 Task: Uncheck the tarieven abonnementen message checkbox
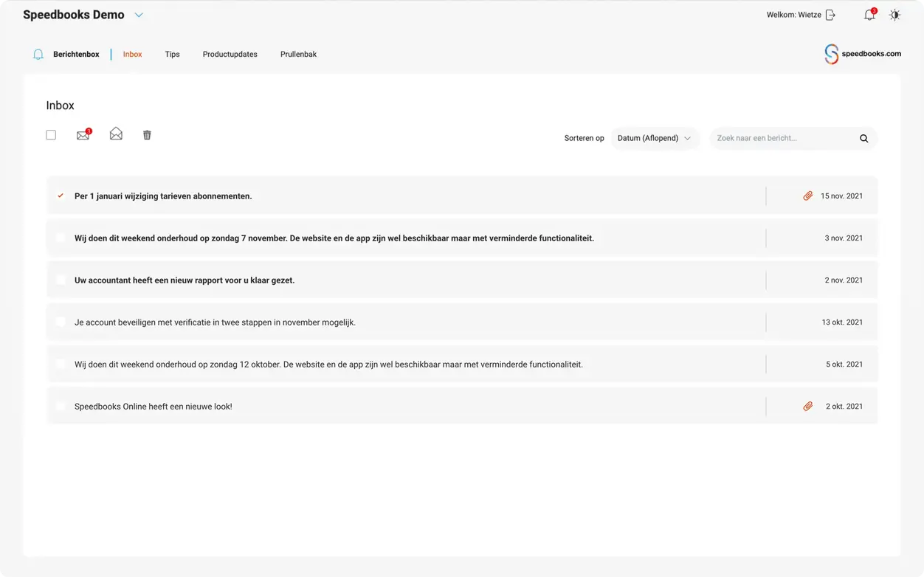61,196
